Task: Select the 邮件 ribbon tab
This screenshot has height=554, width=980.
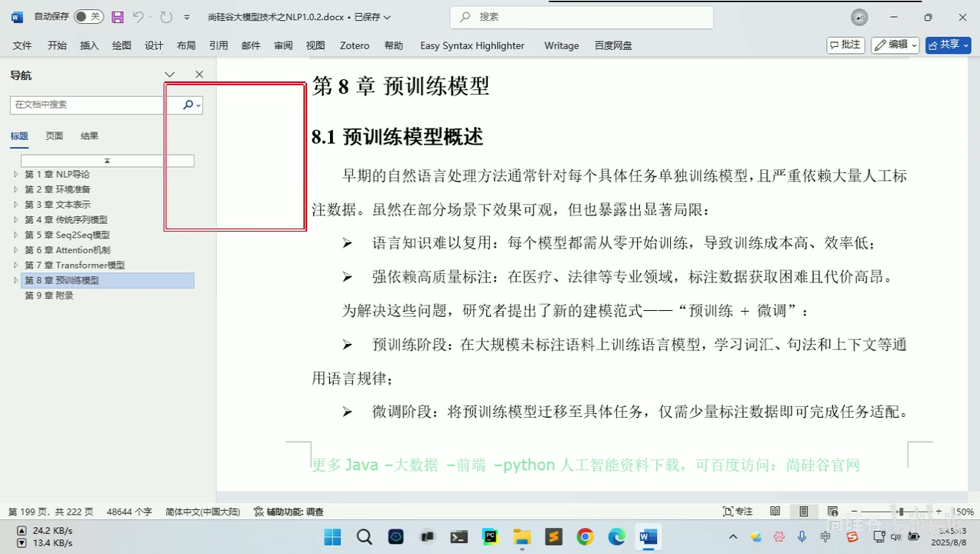Action: point(251,45)
